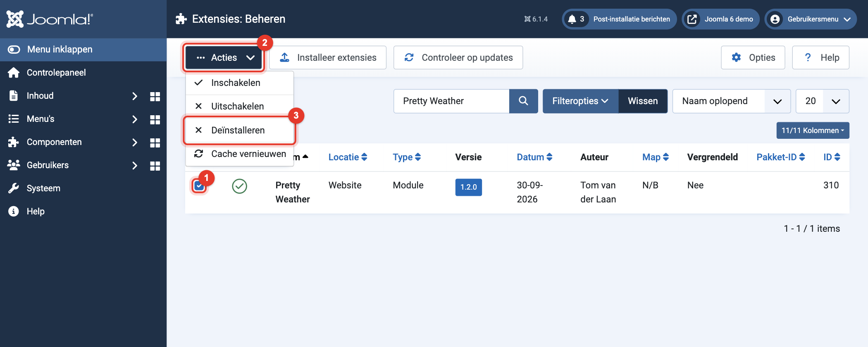Screen dimensions: 868x347
Task: Open the Menu's dashboard grid icon
Action: pos(155,119)
